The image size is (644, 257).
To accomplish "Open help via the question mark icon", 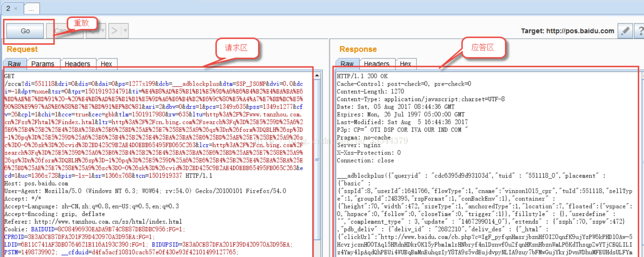I will (640, 31).
